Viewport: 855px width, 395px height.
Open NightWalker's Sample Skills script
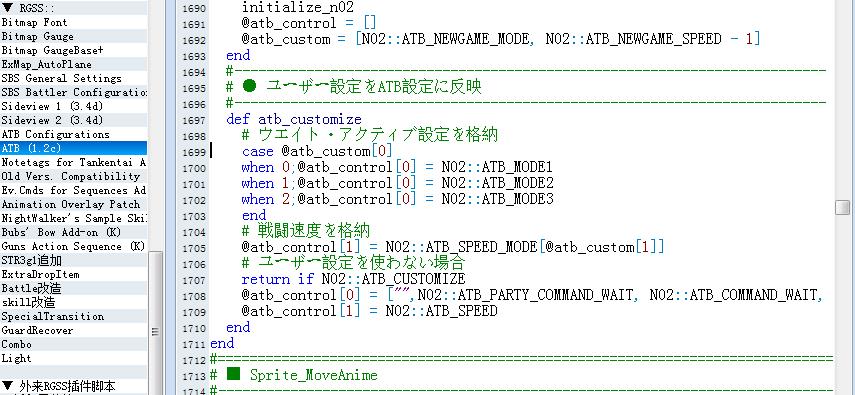[x=74, y=218]
